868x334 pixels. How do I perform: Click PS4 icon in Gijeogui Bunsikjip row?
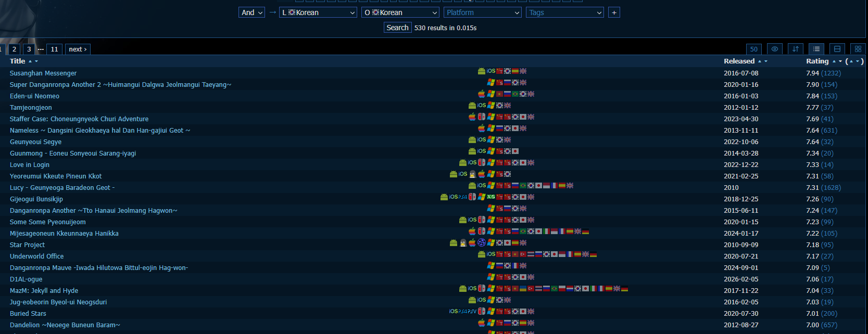463,197
